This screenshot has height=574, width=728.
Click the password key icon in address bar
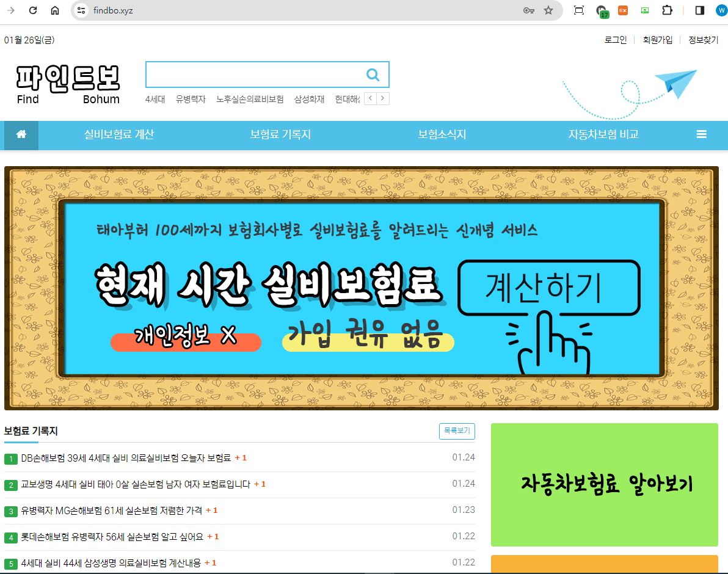point(529,10)
